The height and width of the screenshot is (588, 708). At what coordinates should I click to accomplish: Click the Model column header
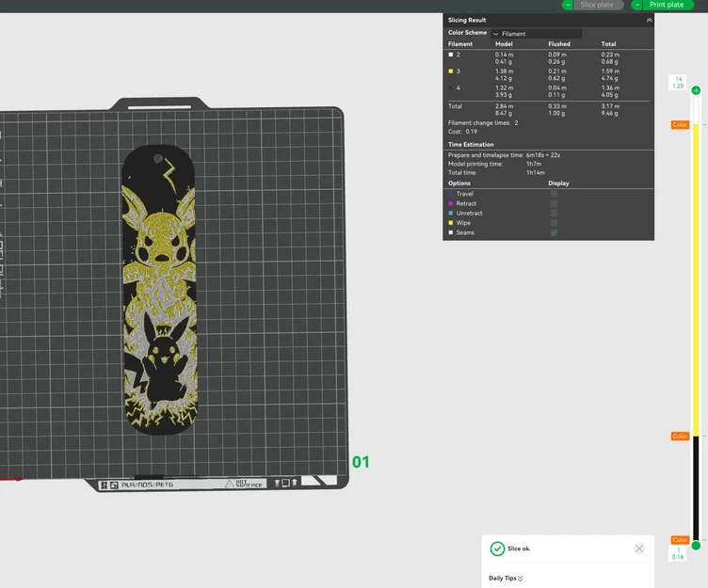[504, 44]
